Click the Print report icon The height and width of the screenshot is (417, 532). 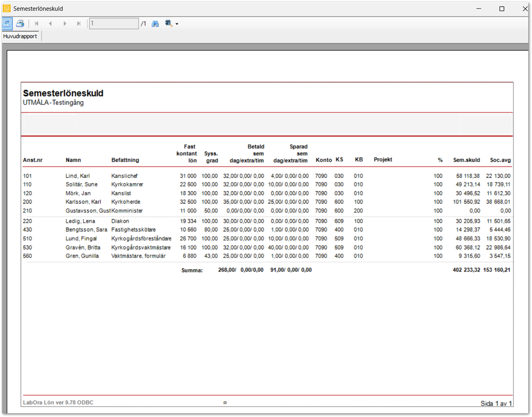[x=20, y=23]
